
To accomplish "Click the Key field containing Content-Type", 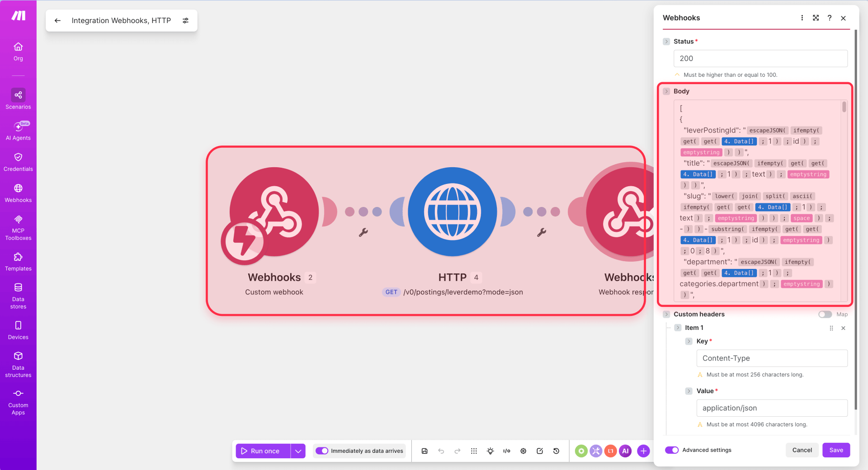I will (772, 358).
